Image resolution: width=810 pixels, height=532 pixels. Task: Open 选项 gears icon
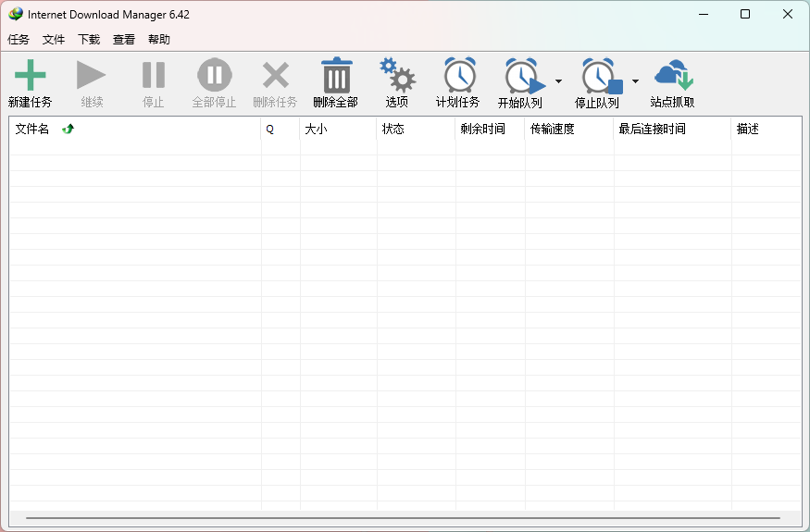pyautogui.click(x=397, y=75)
